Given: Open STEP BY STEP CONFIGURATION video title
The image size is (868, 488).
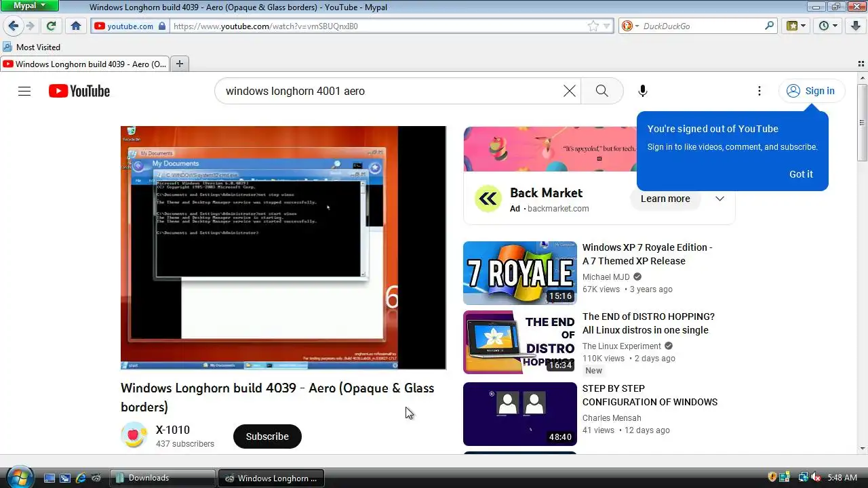Looking at the screenshot, I should click(x=650, y=395).
